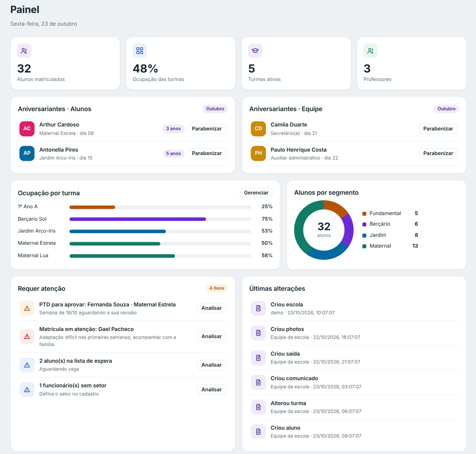
Task: Analyze the PTD para aprovar item
Action: [x=212, y=308]
